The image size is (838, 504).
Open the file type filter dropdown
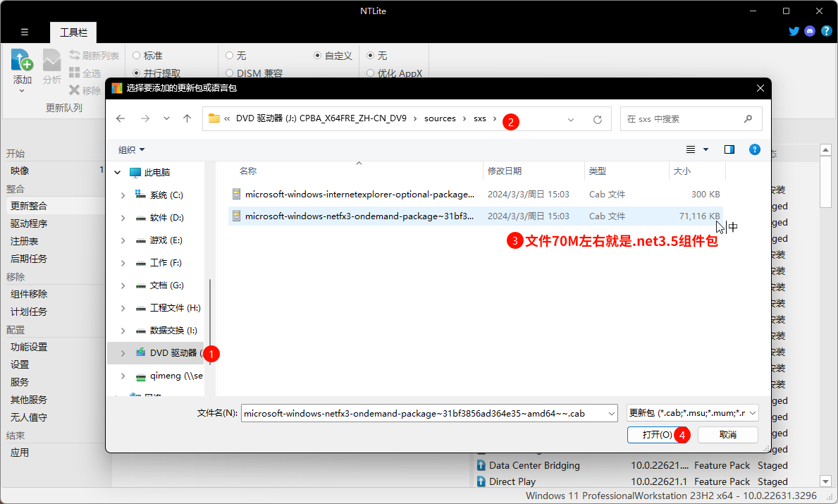coord(753,413)
